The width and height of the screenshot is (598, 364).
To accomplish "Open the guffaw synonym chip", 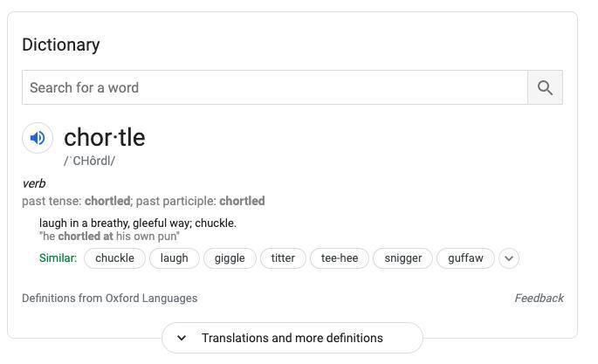I will click(465, 258).
